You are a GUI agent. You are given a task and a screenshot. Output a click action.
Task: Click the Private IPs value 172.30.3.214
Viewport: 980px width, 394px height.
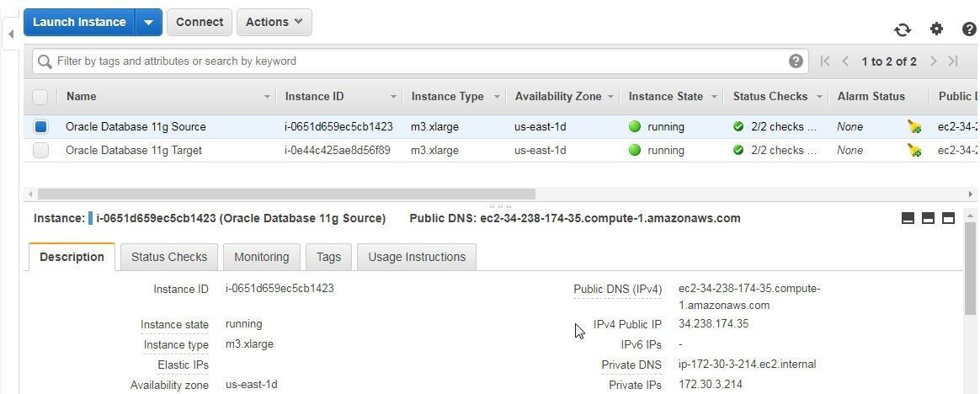(711, 386)
